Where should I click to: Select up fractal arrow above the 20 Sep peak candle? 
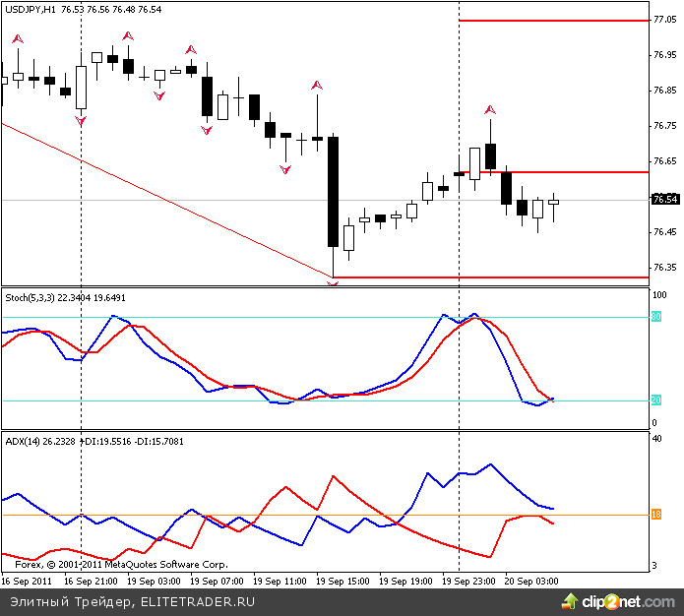tap(489, 109)
